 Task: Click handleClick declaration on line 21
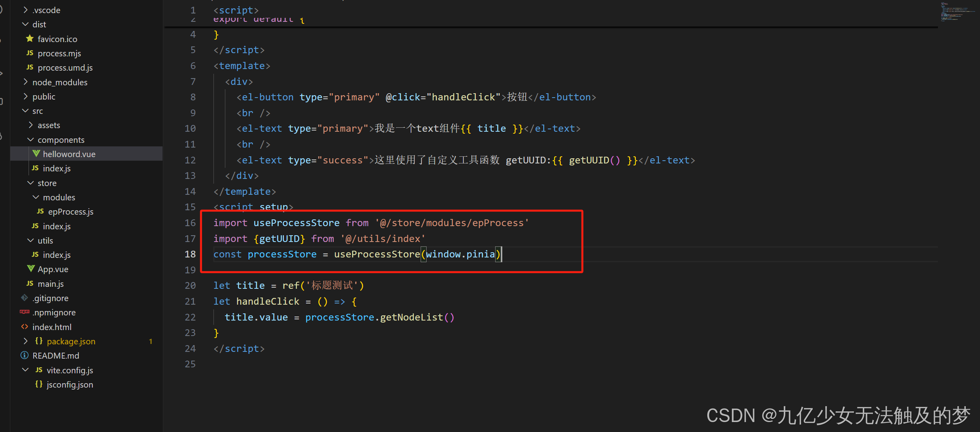tap(268, 301)
